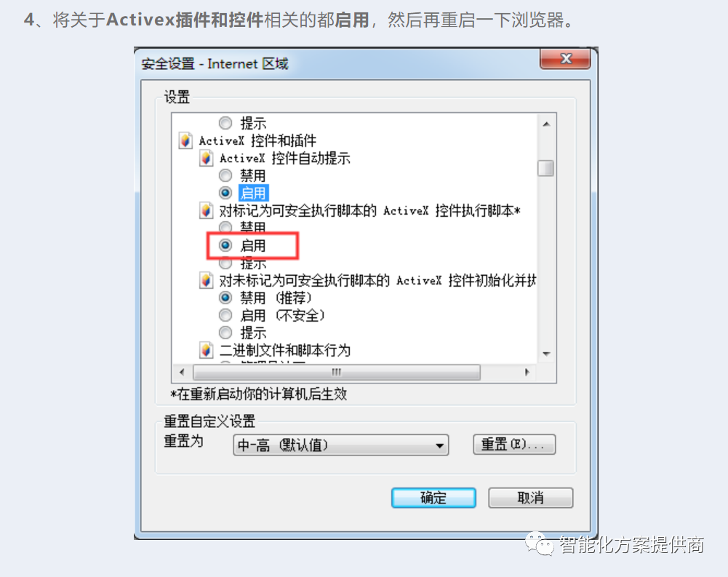
Task: Choose 启用 (不安全) radio option
Action: pyautogui.click(x=225, y=316)
